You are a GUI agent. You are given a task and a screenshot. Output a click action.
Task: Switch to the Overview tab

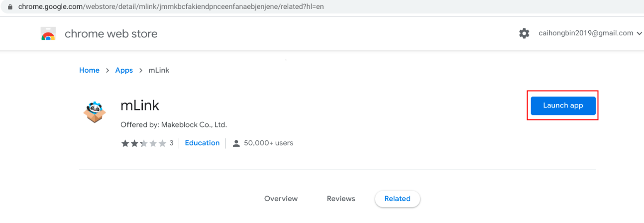click(281, 199)
